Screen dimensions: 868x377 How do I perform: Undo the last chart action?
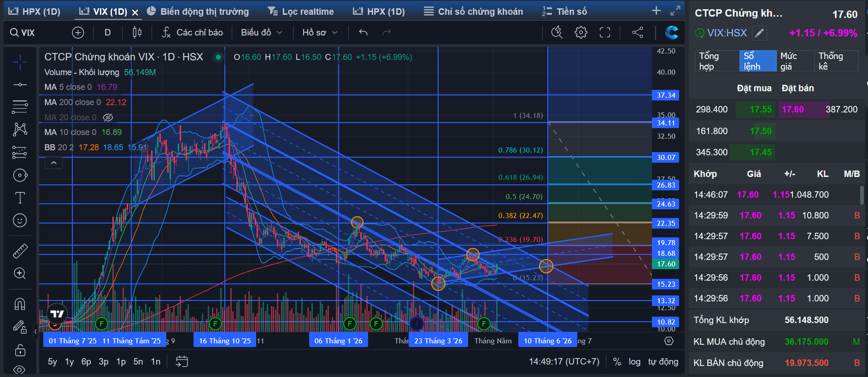pos(363,32)
